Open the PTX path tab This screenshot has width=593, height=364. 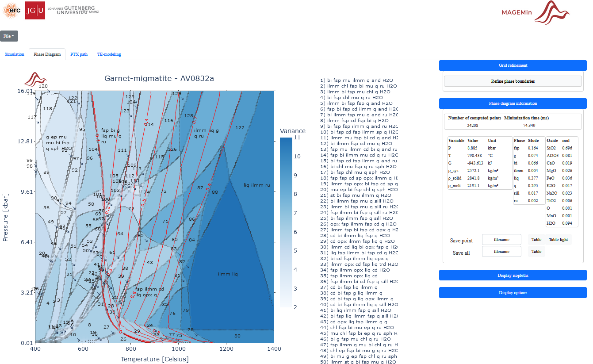(x=79, y=54)
